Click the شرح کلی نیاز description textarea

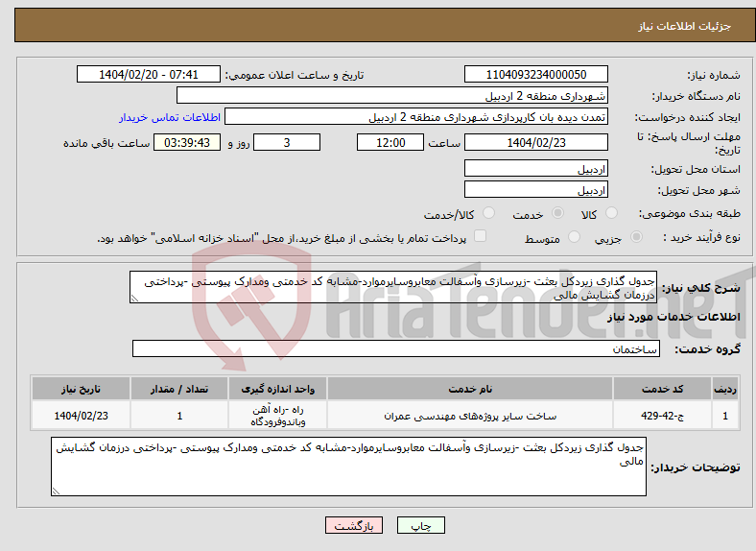pos(393,288)
